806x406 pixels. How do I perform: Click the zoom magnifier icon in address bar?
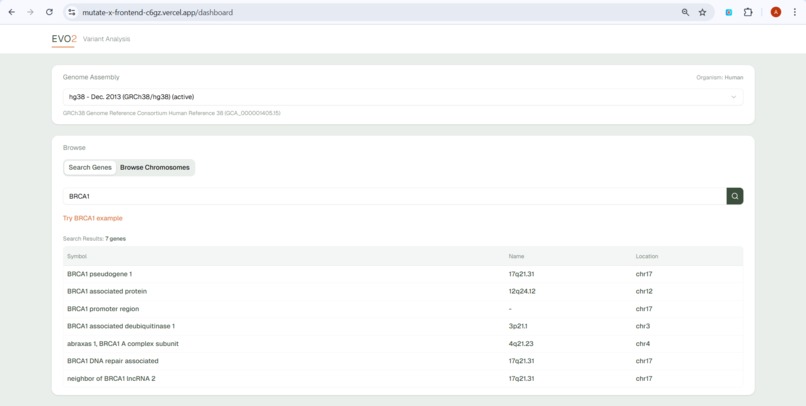pyautogui.click(x=685, y=12)
